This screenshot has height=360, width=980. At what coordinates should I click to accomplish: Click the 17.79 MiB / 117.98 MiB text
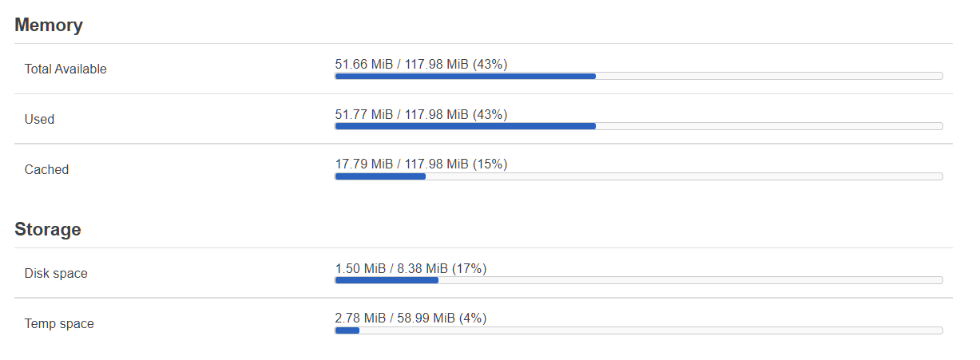point(402,164)
